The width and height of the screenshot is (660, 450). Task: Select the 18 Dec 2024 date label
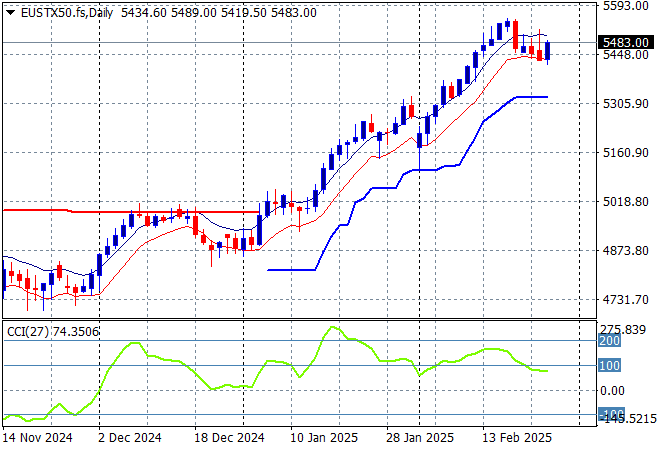coord(230,438)
